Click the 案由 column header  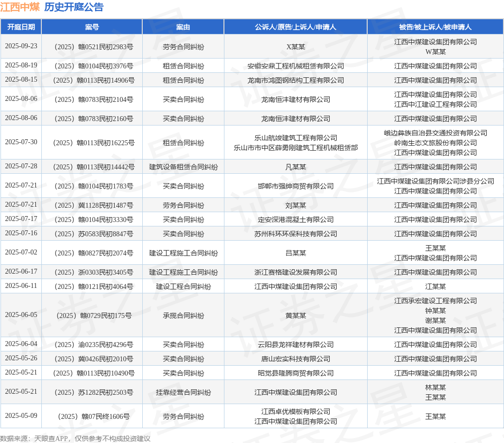(x=183, y=27)
